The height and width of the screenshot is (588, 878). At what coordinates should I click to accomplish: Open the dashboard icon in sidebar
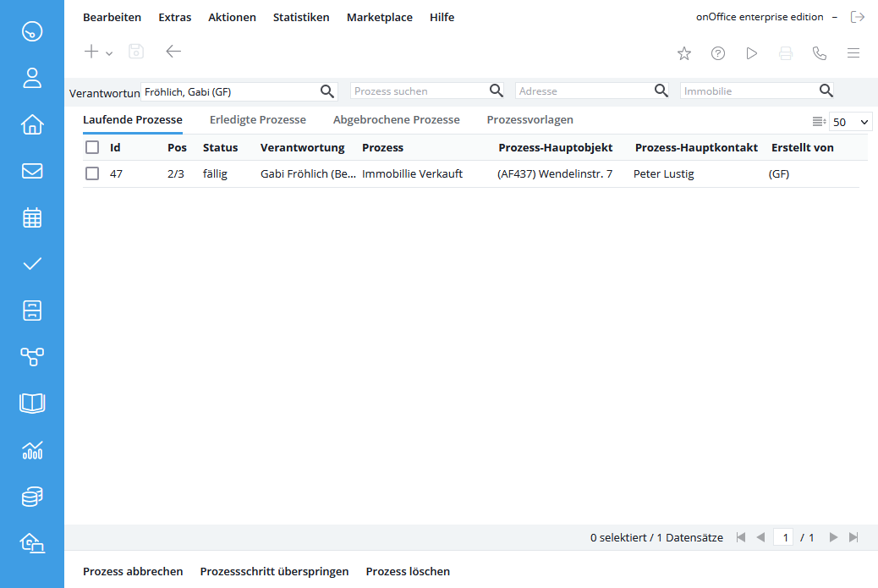point(32,32)
